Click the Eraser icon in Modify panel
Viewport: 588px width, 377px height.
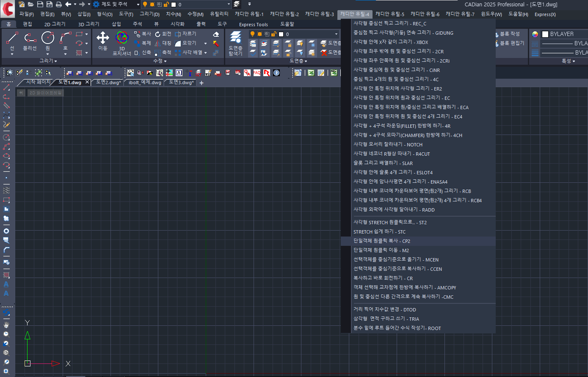pyautogui.click(x=216, y=34)
